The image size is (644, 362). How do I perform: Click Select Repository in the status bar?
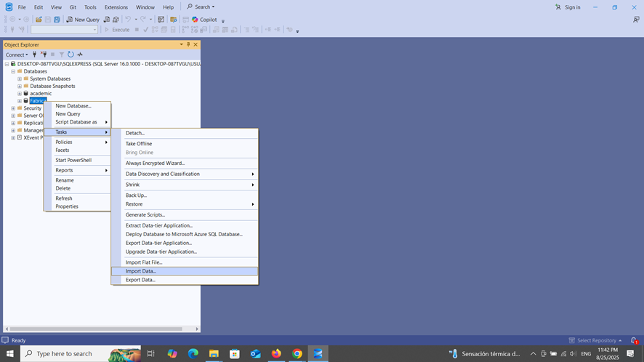[595, 340]
